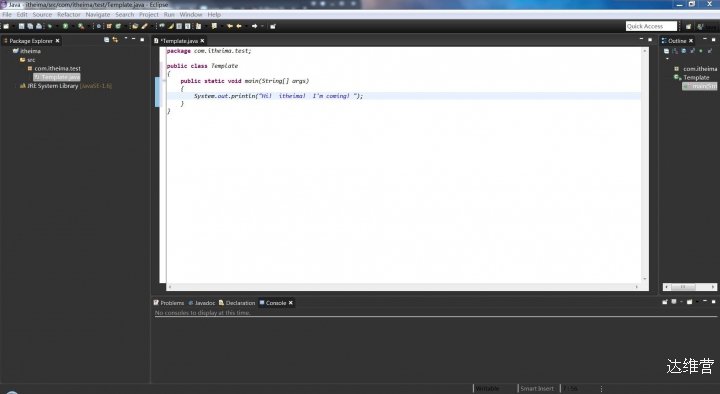Click the New file toolbar icon

(x=6, y=26)
